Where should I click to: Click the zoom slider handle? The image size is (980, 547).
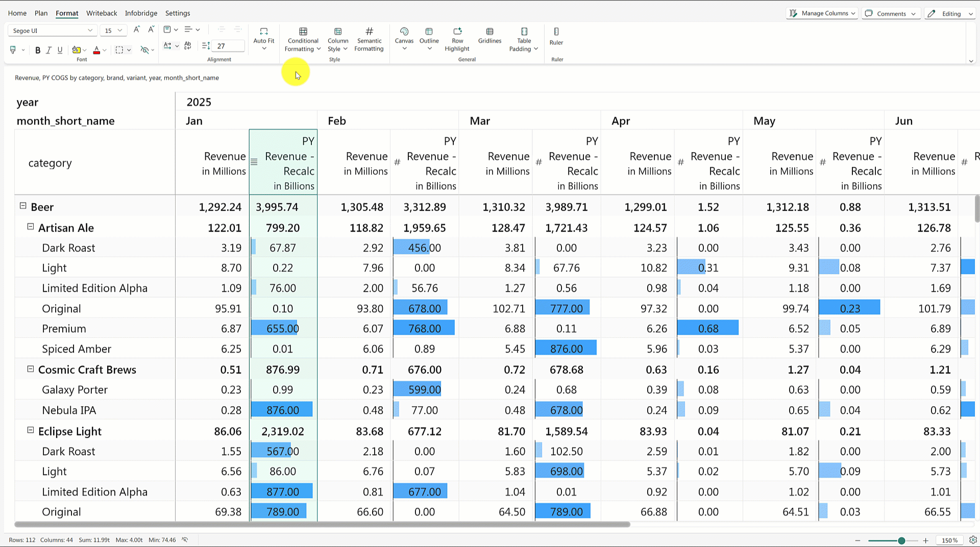(x=901, y=540)
